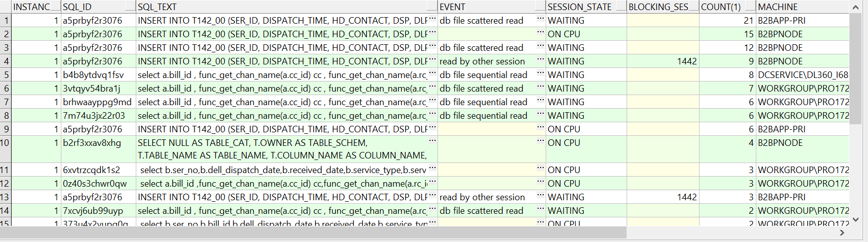Viewport: 868px width, 242px height.
Task: Select the SESSION_STATE column header
Action: [586, 7]
